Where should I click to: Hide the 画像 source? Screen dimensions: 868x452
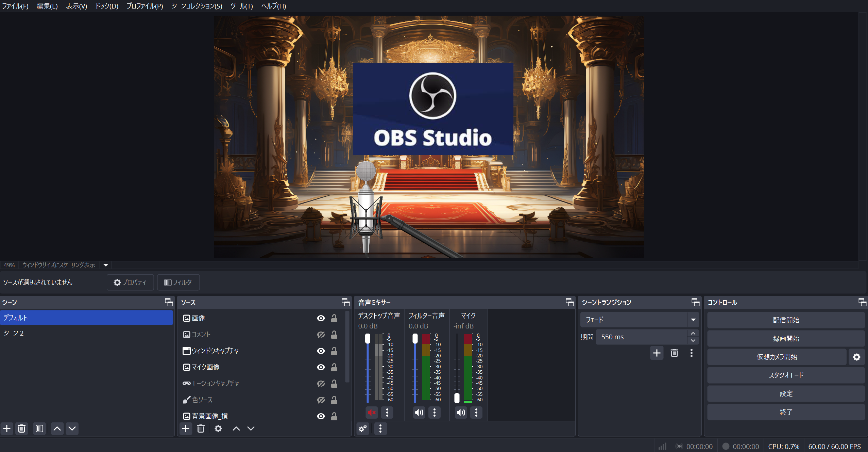[x=321, y=318]
